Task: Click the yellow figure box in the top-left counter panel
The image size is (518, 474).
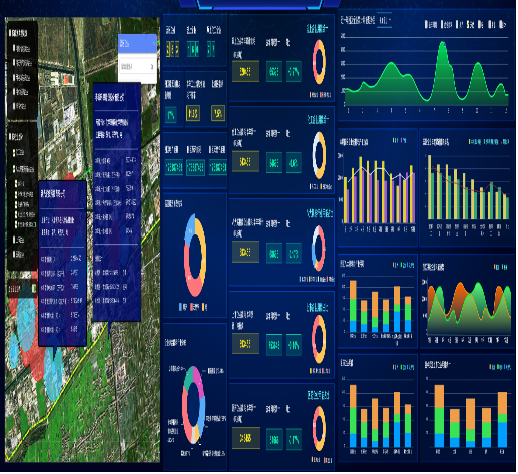Action: 173,49
